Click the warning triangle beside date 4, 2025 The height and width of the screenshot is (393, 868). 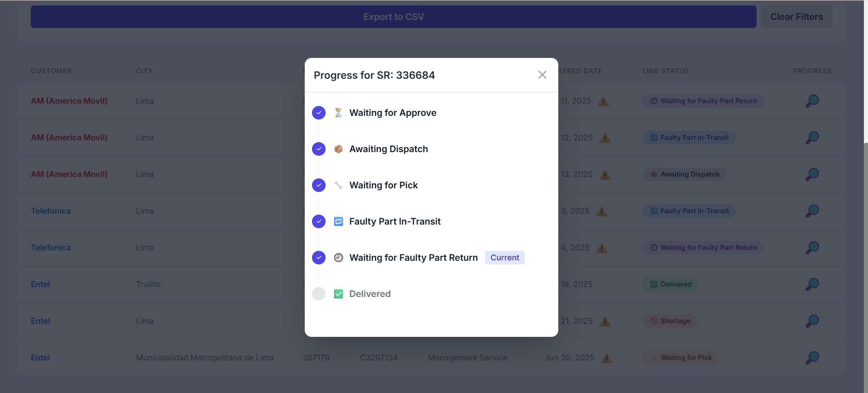click(x=602, y=248)
